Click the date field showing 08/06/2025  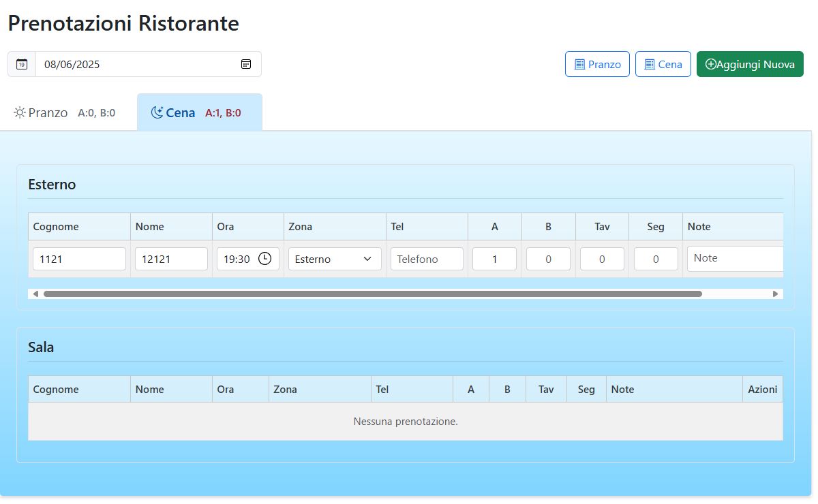click(136, 64)
